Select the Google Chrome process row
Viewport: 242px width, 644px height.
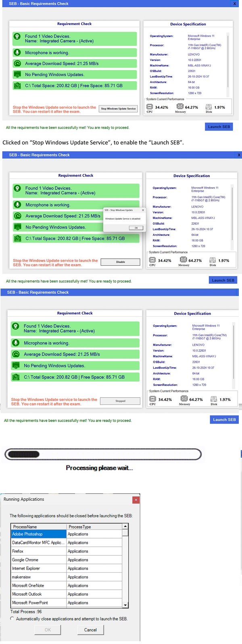point(67,560)
